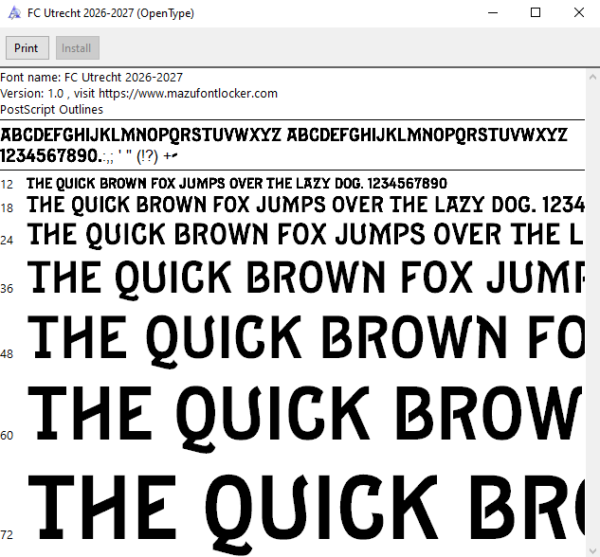
Task: Click the size 48 label
Action: [7, 354]
